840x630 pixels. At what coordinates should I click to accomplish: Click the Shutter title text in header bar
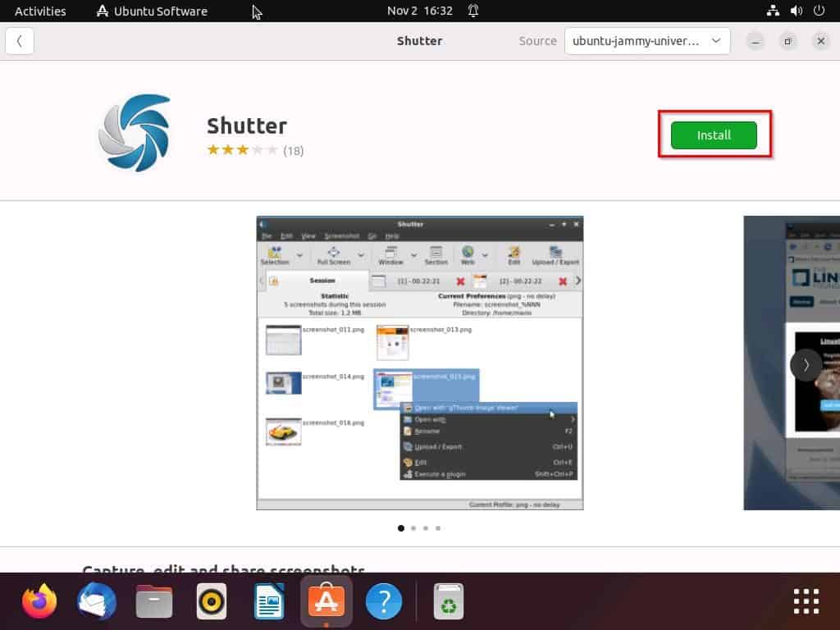point(419,41)
